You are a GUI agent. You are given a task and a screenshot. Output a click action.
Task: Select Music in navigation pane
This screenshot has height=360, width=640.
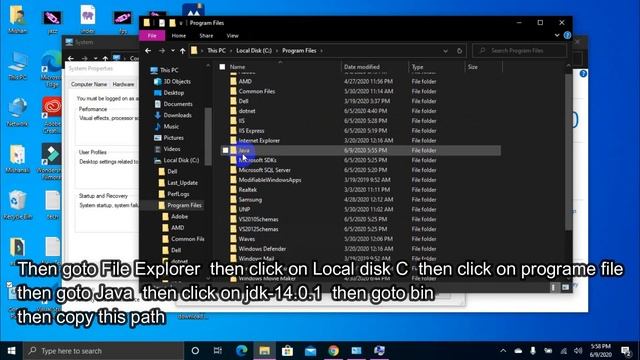171,127
